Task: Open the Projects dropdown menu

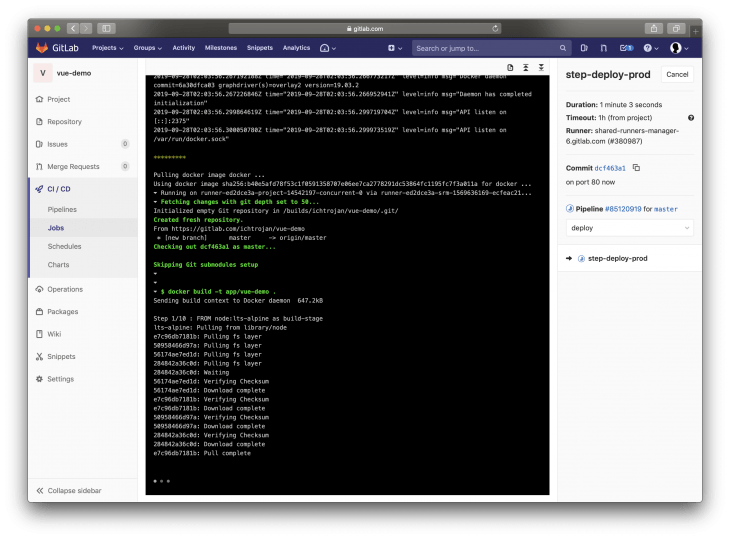Action: (107, 47)
